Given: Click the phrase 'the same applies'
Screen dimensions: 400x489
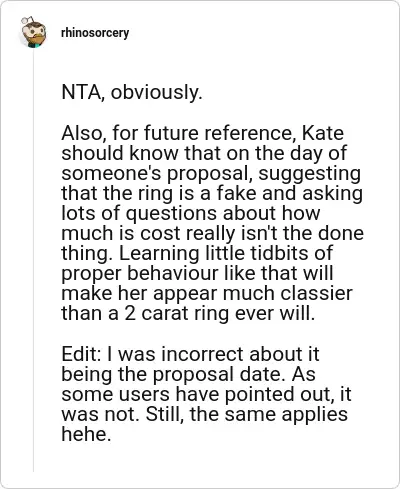Looking at the screenshot, I should [269, 414].
